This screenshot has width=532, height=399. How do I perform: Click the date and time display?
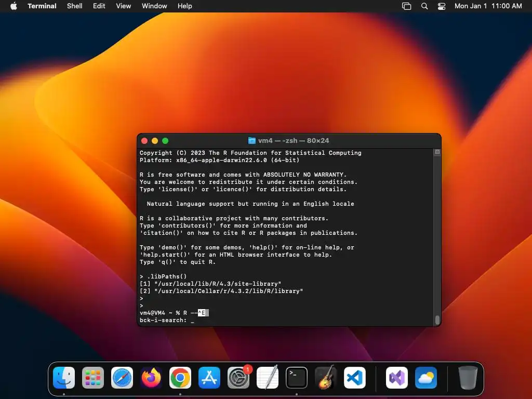(488, 6)
